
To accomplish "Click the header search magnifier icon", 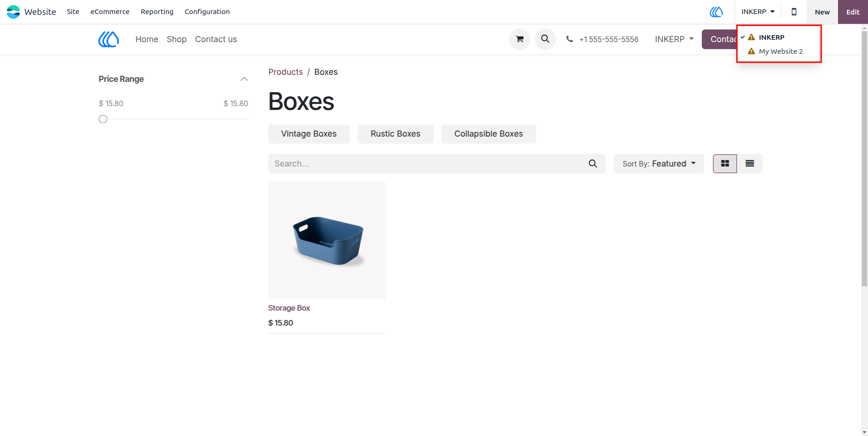I will [545, 39].
